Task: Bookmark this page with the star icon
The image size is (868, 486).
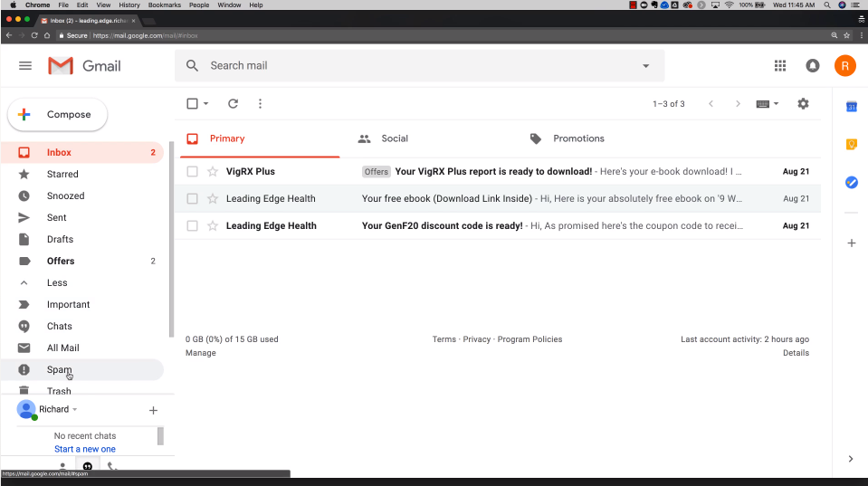Action: (x=846, y=35)
